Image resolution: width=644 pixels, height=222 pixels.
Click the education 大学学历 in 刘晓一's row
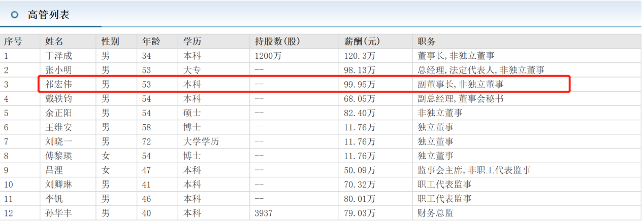point(201,141)
